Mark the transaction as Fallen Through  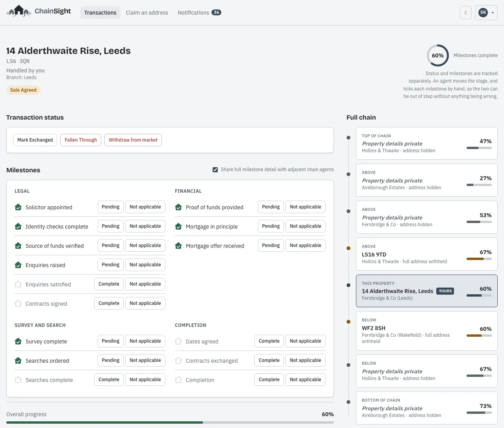point(81,140)
